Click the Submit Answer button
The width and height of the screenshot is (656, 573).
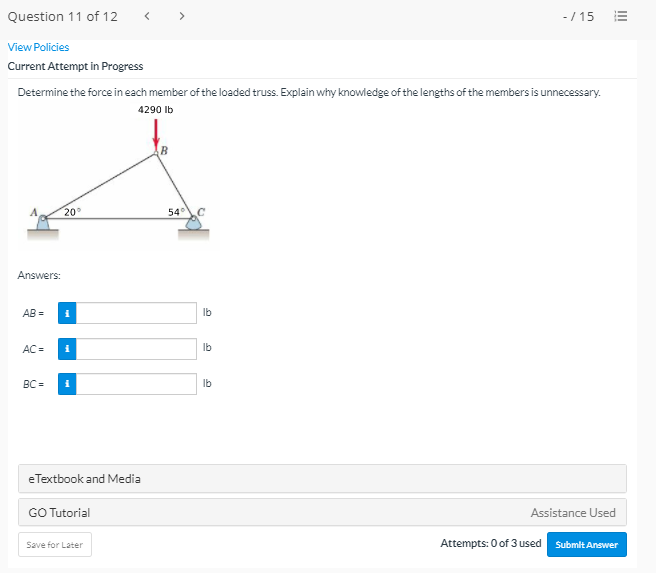pyautogui.click(x=587, y=545)
